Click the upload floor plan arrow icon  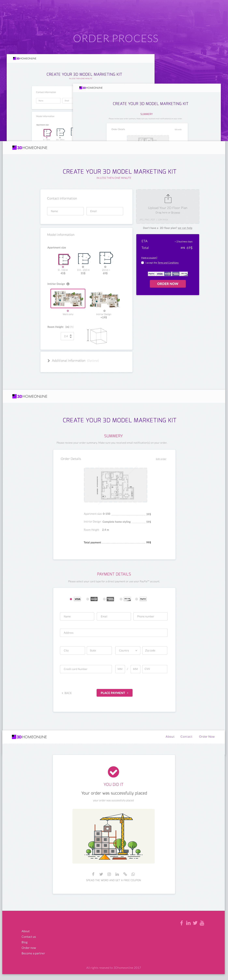tap(168, 199)
